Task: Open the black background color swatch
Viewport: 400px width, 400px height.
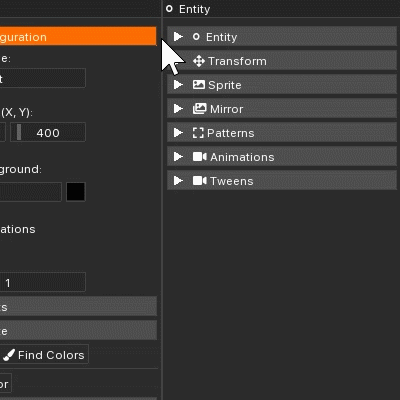Action: (76, 192)
